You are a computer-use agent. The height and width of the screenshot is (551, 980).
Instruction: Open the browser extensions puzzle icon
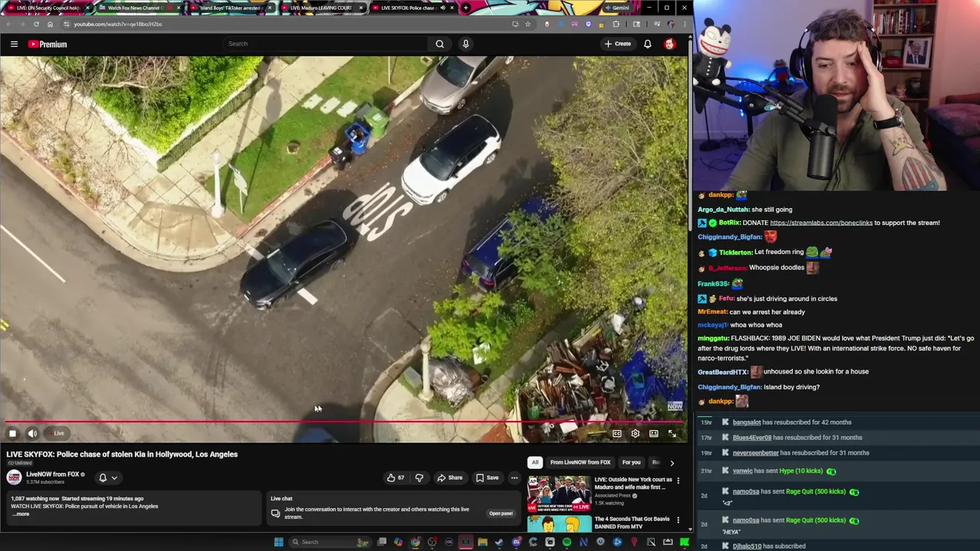(x=616, y=24)
